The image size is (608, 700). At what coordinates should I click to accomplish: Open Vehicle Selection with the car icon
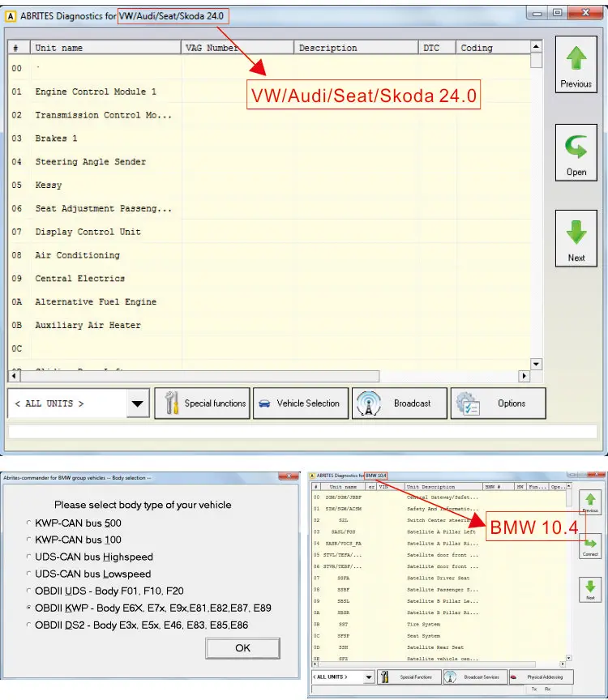pos(301,403)
